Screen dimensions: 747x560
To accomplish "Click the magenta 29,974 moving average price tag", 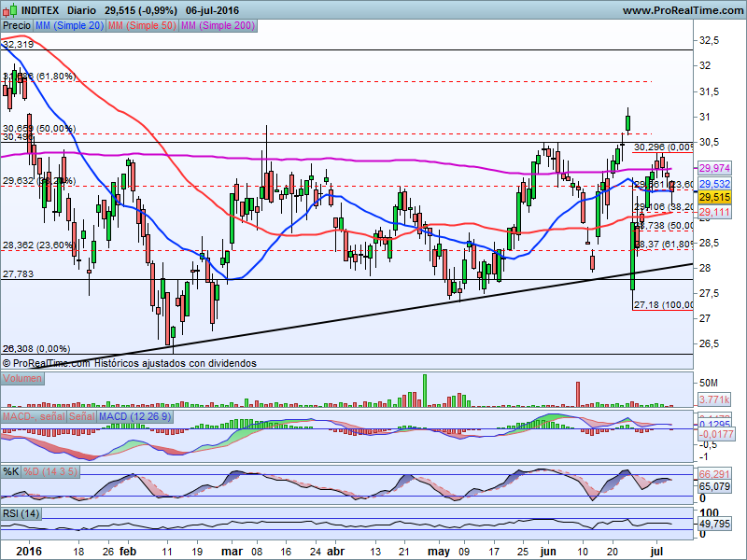I will click(714, 168).
